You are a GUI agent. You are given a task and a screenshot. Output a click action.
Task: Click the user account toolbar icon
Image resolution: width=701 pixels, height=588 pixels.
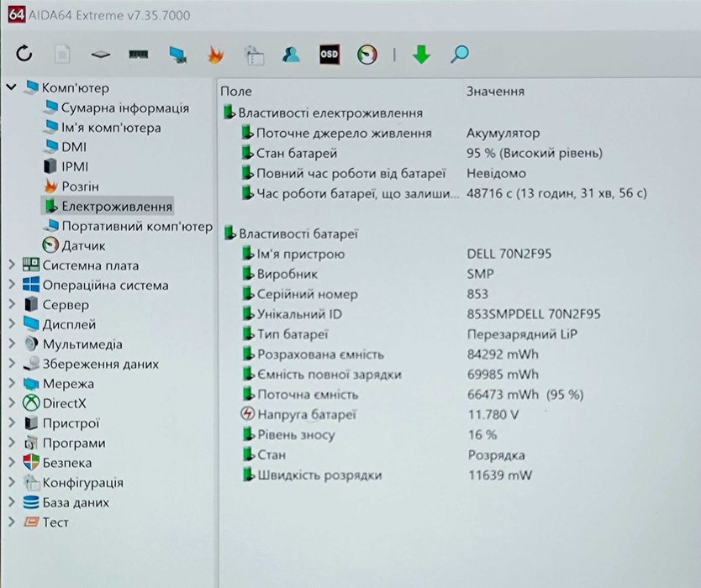pyautogui.click(x=292, y=55)
